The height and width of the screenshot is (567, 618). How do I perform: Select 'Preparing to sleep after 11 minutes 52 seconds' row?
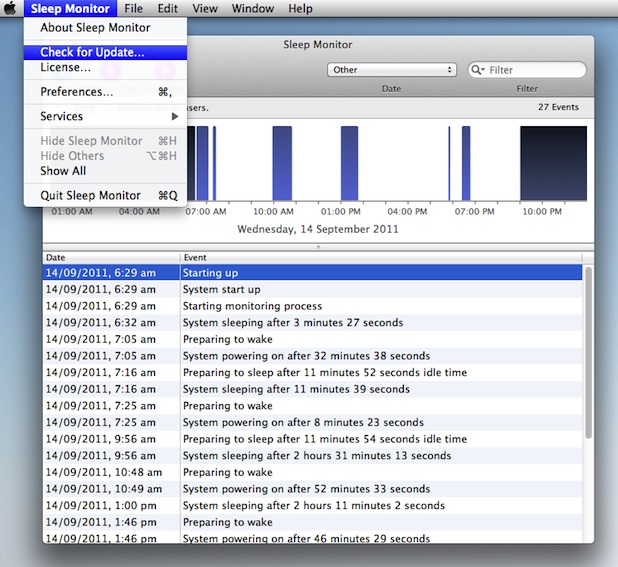point(313,372)
